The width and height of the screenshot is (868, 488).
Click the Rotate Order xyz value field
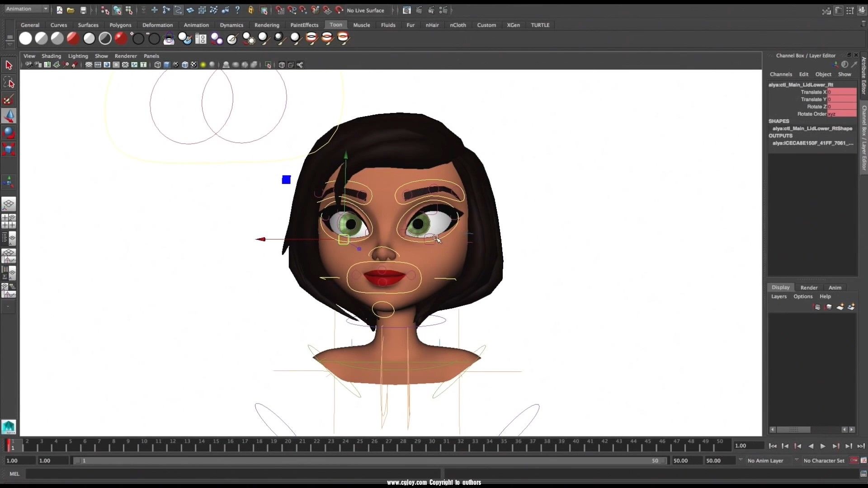[x=842, y=114]
